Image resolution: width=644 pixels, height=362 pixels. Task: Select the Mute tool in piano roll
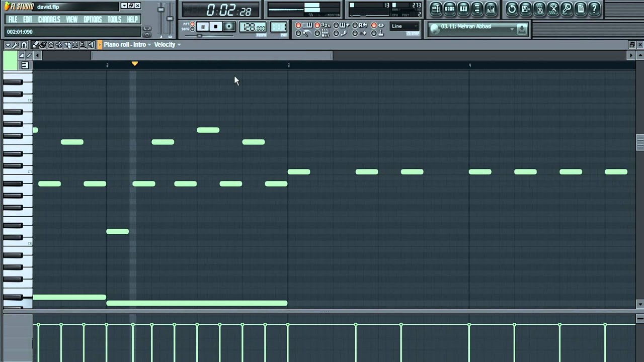[59, 45]
